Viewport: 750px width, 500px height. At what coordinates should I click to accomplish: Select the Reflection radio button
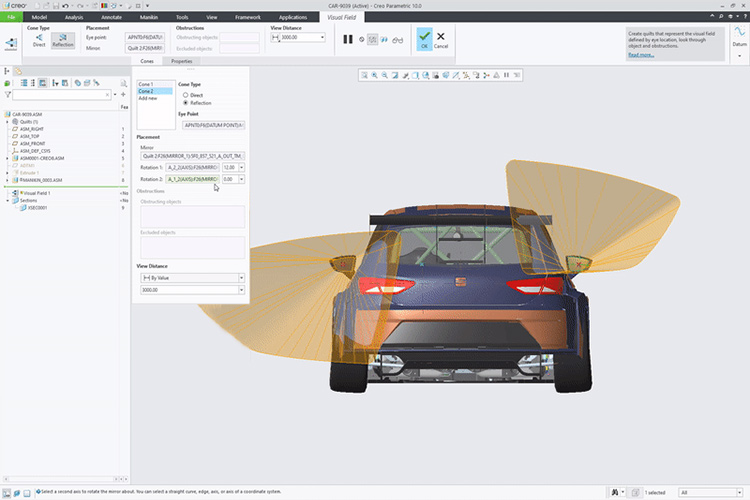point(185,103)
